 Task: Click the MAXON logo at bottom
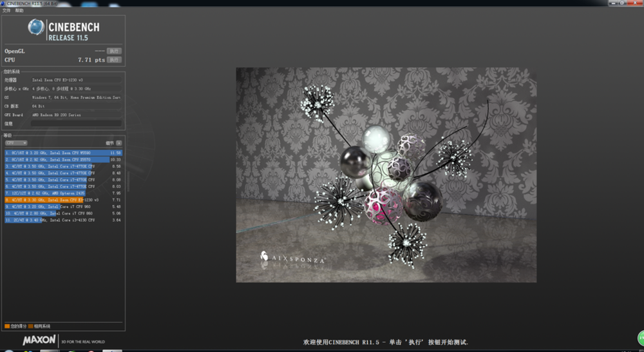[39, 340]
